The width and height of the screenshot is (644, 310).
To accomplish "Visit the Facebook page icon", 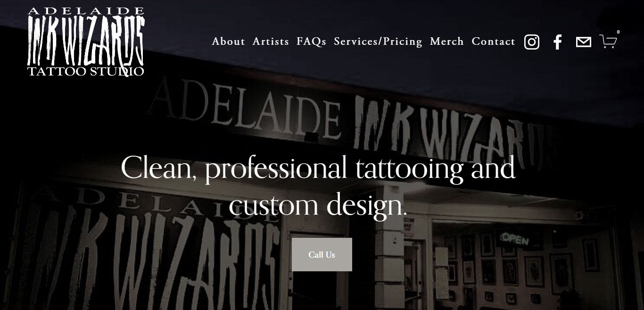I will [557, 42].
